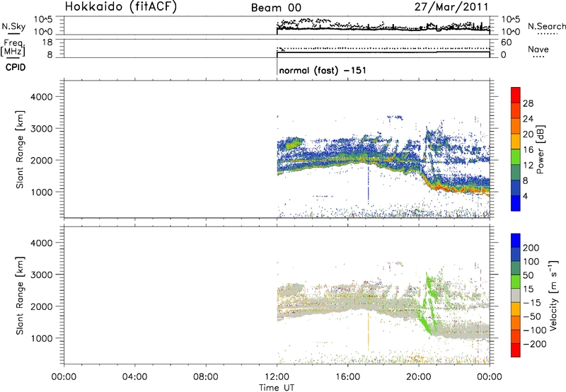Click the 'Hokkaido (fitACF)' title text
Screen dimensions: 566x392
click(121, 7)
